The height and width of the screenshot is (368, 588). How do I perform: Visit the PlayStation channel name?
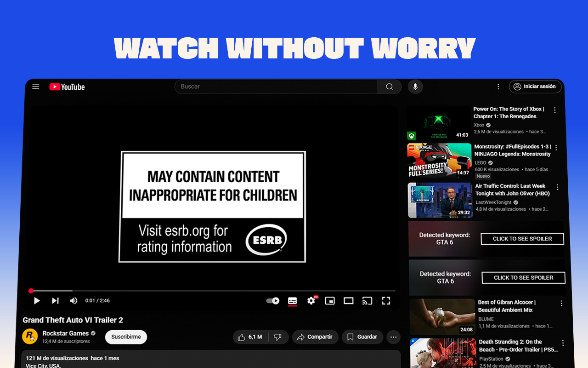491,359
